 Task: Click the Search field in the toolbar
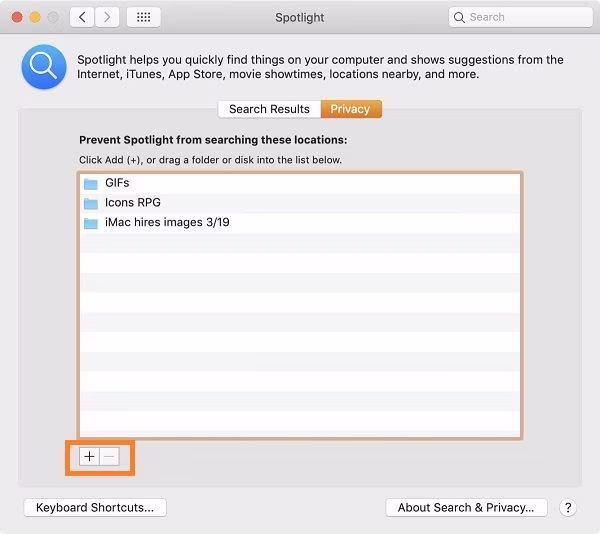tap(520, 17)
